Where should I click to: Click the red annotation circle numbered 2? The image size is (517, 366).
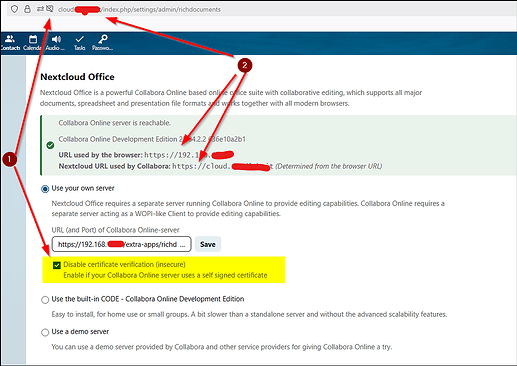click(245, 65)
